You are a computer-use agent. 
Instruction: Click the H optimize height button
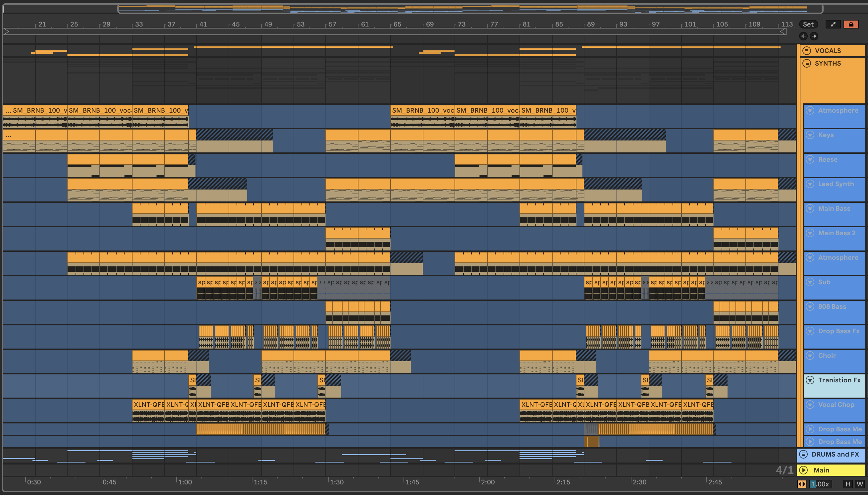click(847, 484)
